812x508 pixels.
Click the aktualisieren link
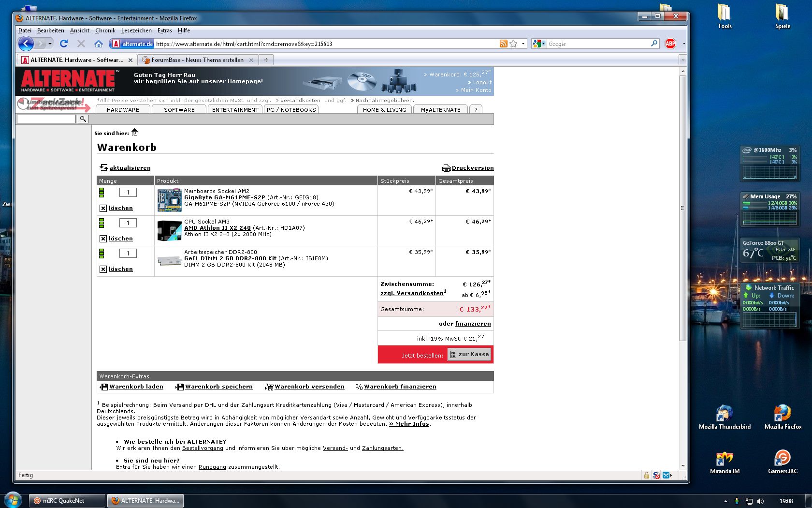click(x=130, y=168)
